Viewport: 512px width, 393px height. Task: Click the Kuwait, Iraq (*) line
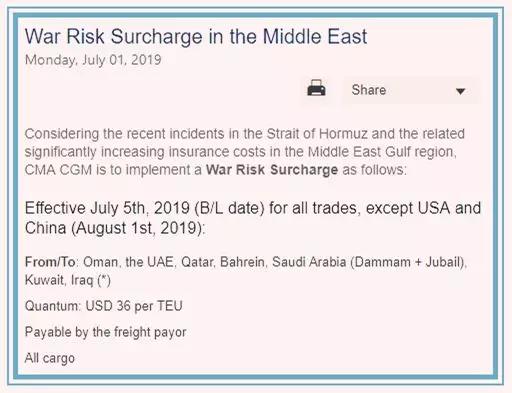click(68, 280)
